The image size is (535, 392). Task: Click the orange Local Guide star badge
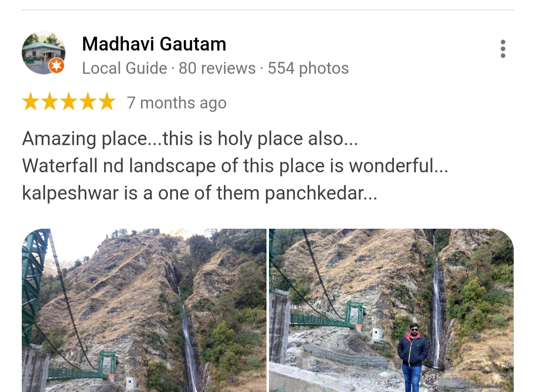56,65
